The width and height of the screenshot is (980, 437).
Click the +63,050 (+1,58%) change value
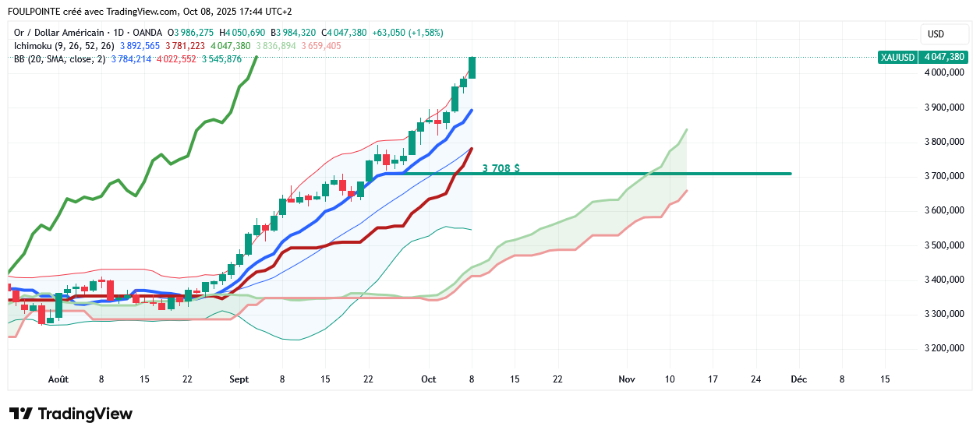[x=406, y=33]
